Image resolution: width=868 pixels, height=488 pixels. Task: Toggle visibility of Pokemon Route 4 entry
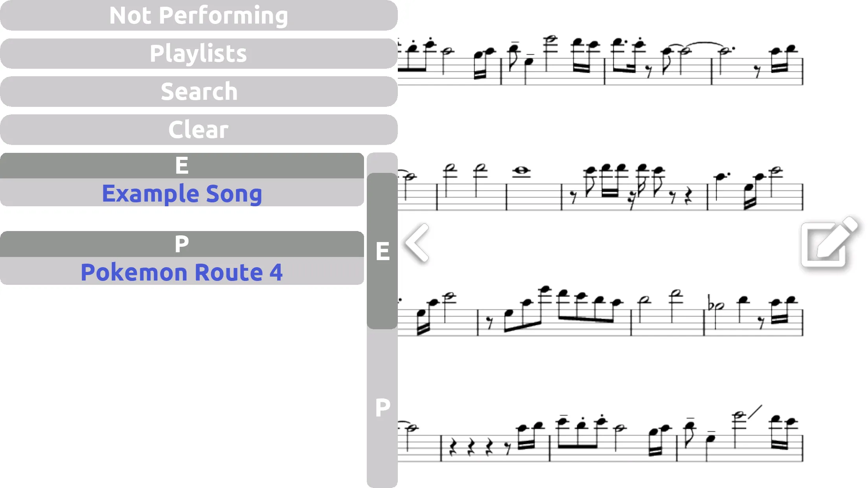(182, 271)
